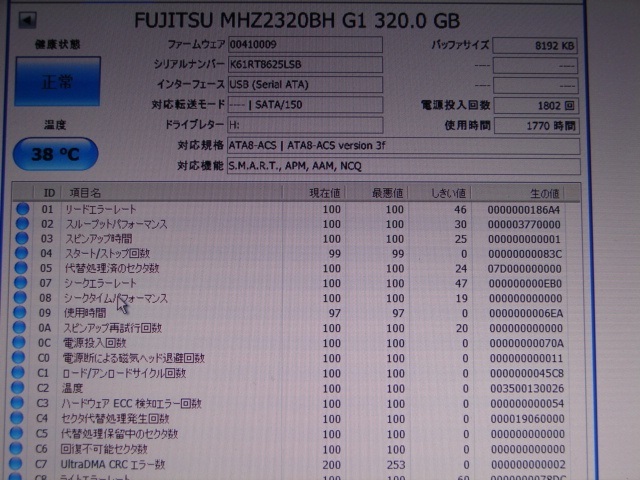This screenshot has width=640, height=480.
Task: Click the blue status icon for row C6
Action: pyautogui.click(x=16, y=448)
